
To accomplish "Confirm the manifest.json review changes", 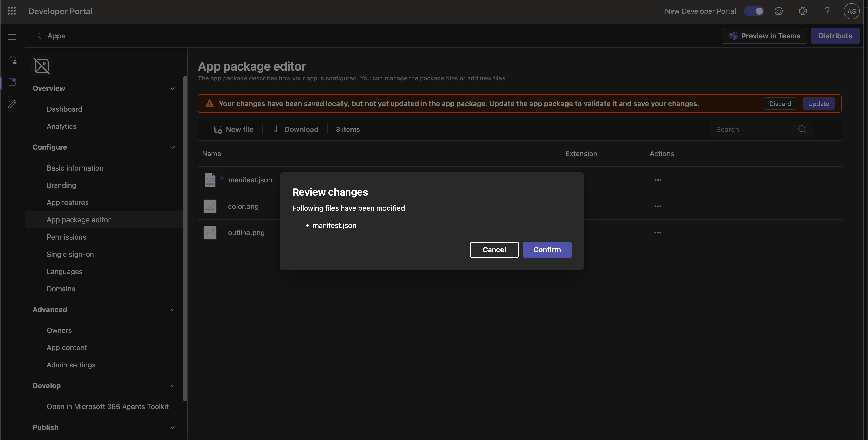I will pos(546,249).
